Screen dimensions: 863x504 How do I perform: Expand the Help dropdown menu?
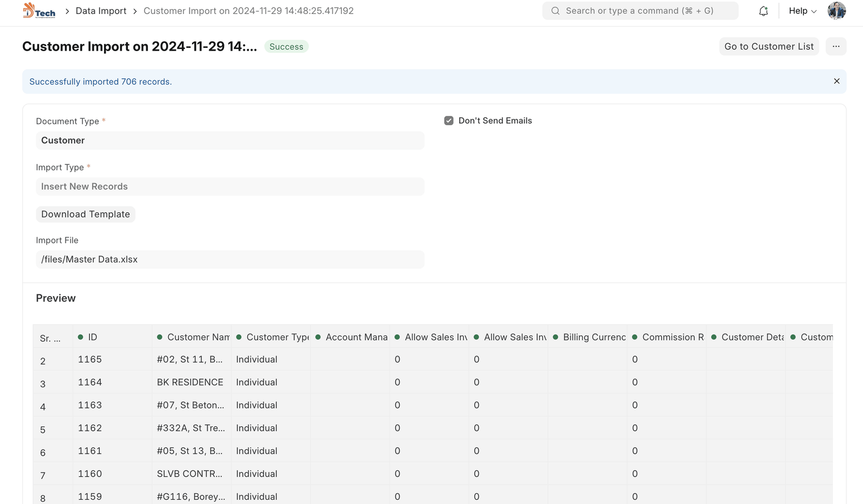tap(802, 11)
